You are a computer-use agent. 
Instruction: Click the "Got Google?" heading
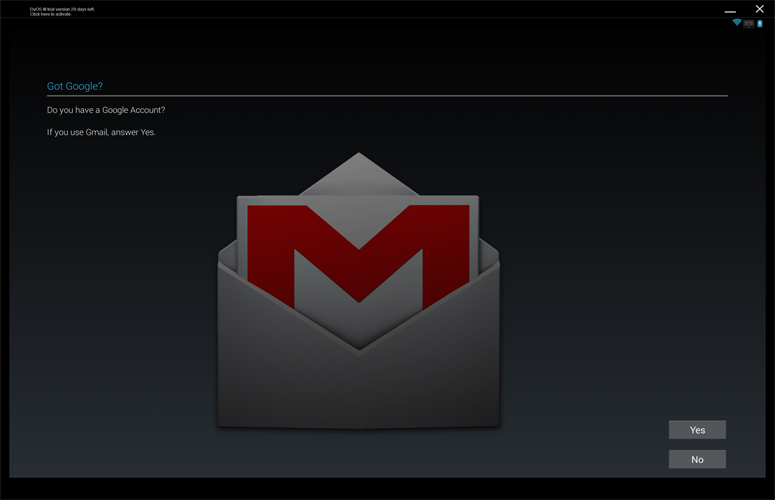coord(75,86)
